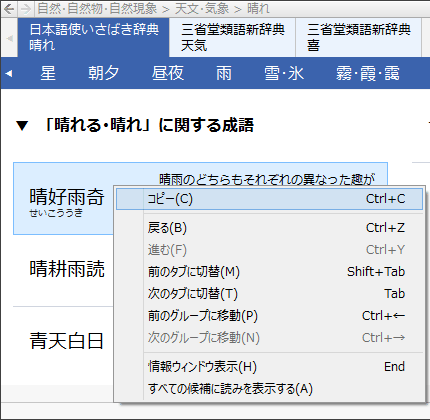
Task: Collapse the 「晴れる・晴れ」に関する成語 section
Action: (22, 126)
